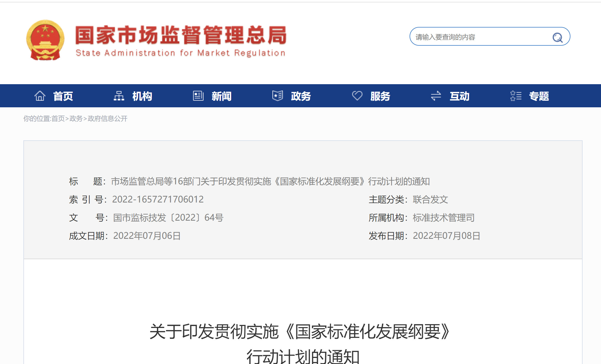Select 政务 in the navigation bar
Screen dimensions: 601x364
click(x=301, y=96)
